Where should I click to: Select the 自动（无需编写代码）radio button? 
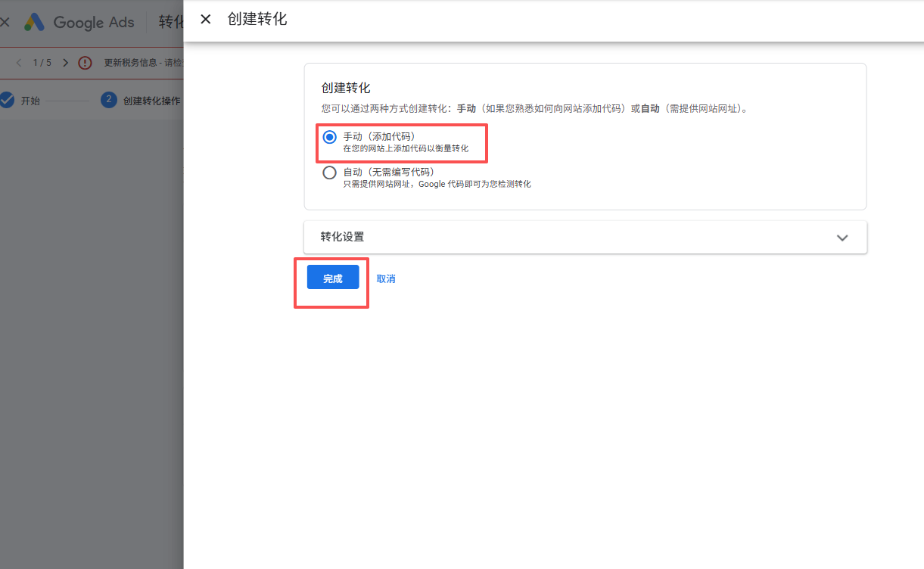click(x=329, y=173)
